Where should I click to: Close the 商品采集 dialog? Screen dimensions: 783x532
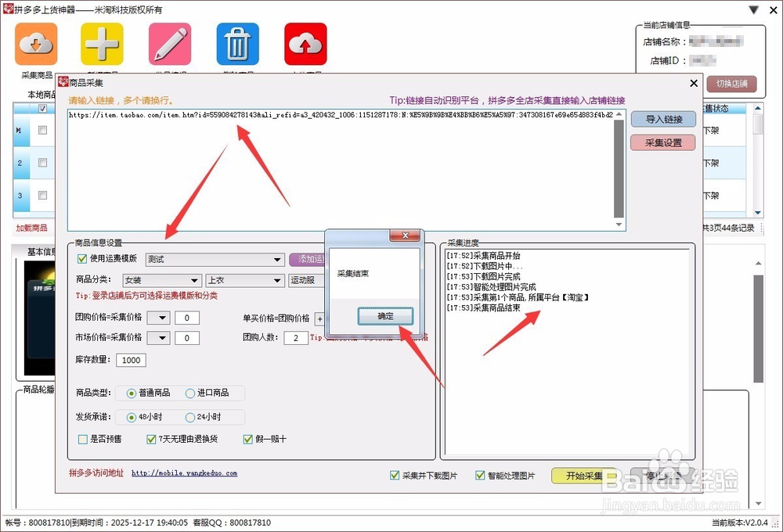tap(694, 83)
